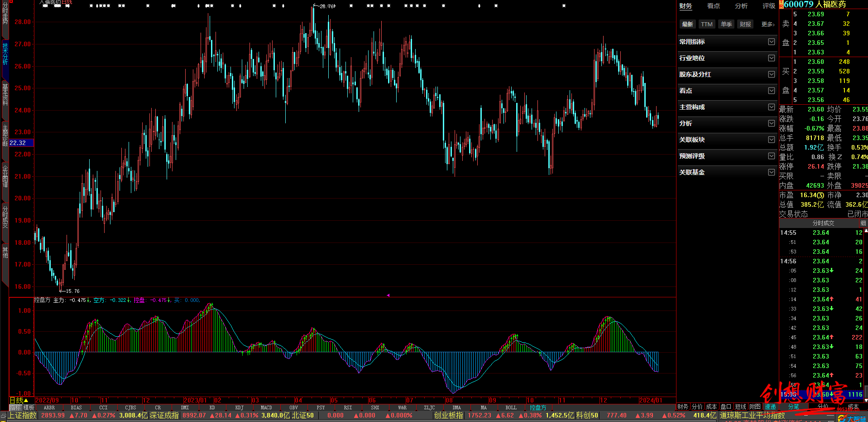
Task: Click the 市盈 value 16.34
Action: 808,195
